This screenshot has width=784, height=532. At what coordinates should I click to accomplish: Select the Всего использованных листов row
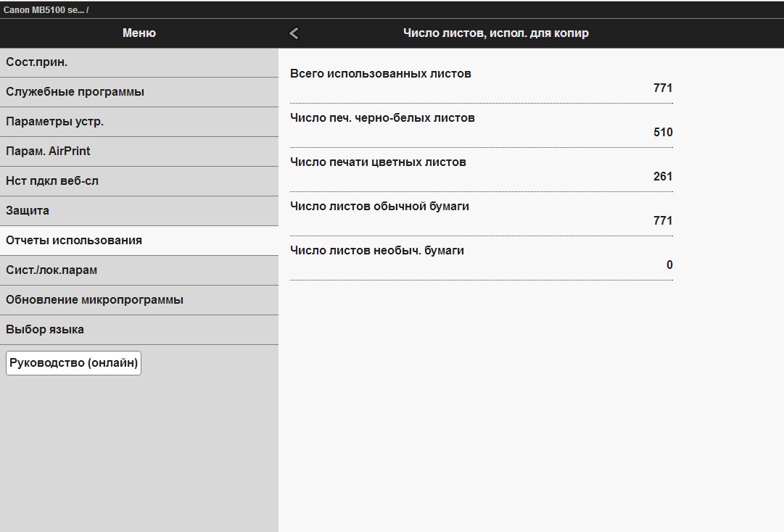point(481,81)
